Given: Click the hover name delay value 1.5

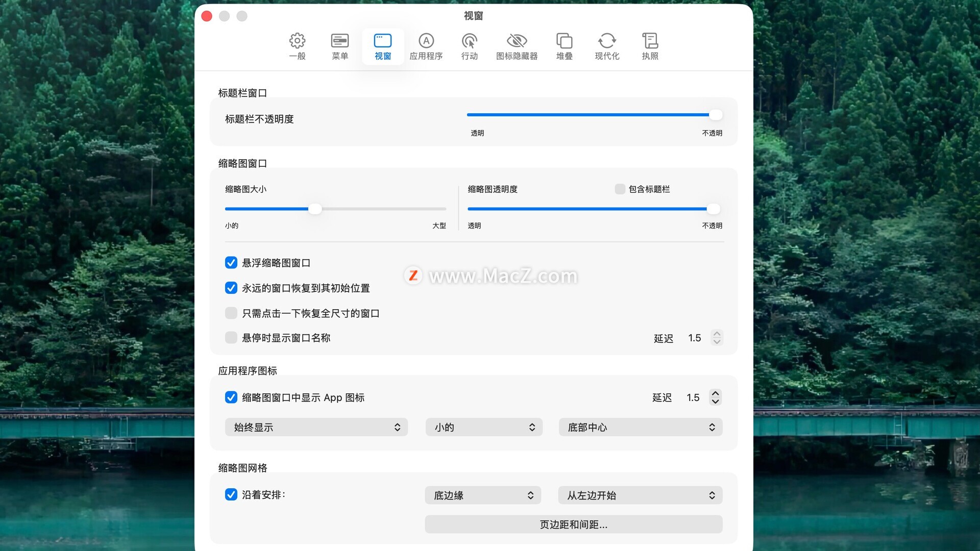Looking at the screenshot, I should click(x=695, y=338).
